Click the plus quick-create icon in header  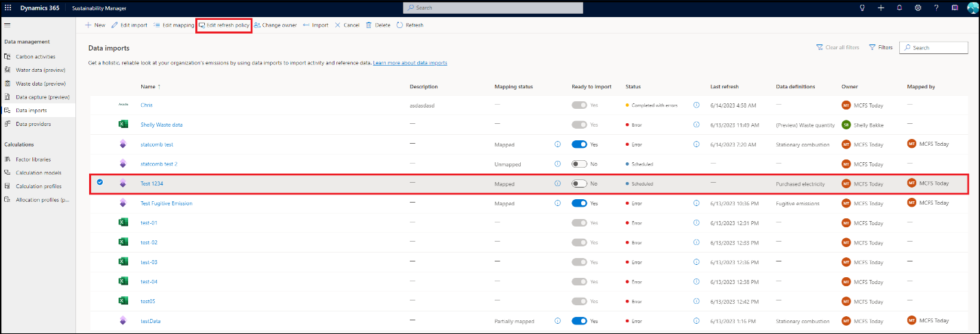pos(881,8)
